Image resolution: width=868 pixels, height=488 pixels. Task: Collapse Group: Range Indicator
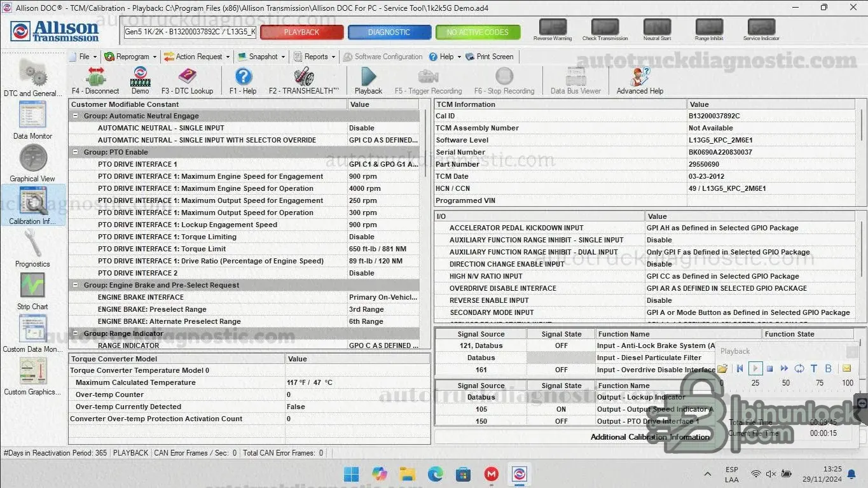(x=76, y=333)
